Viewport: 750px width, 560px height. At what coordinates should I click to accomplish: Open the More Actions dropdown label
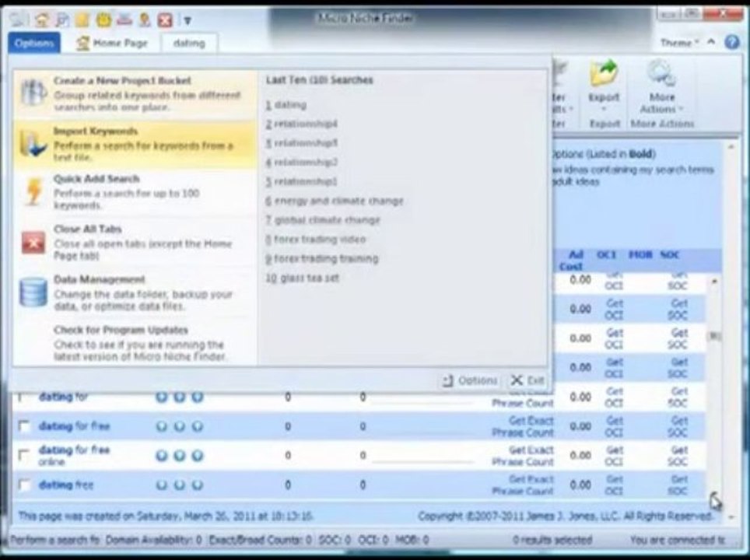(x=662, y=103)
